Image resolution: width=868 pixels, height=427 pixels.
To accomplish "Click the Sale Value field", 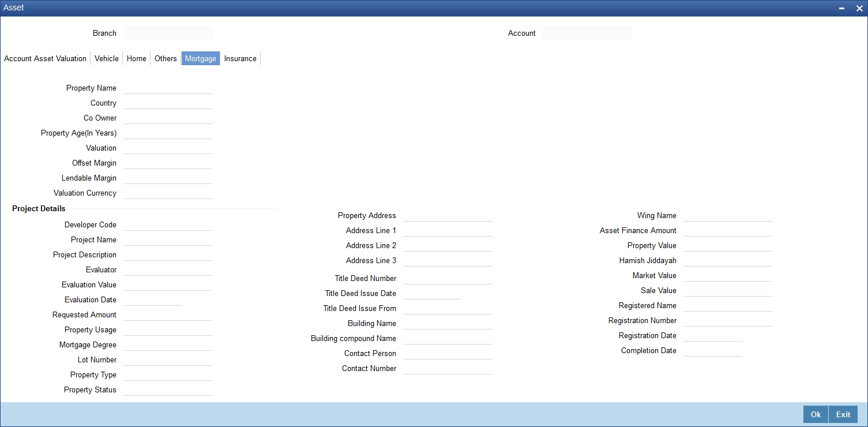I will [727, 290].
